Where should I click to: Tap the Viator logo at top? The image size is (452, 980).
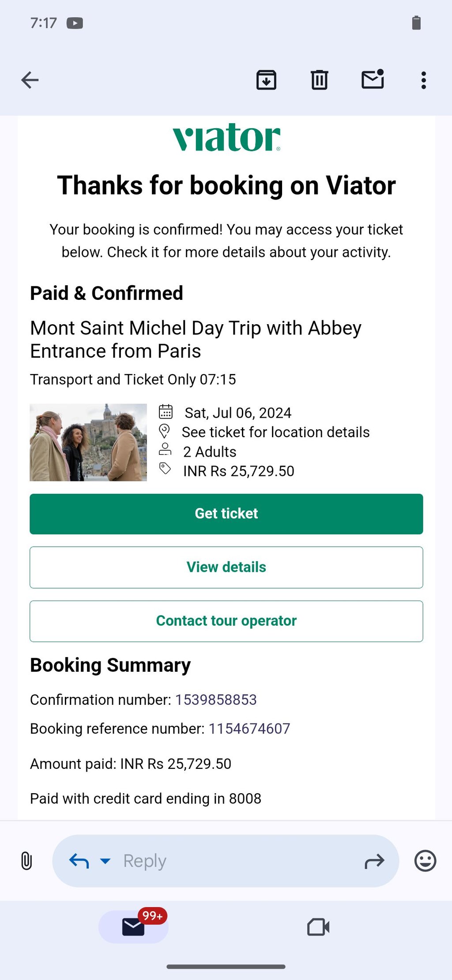tap(226, 137)
